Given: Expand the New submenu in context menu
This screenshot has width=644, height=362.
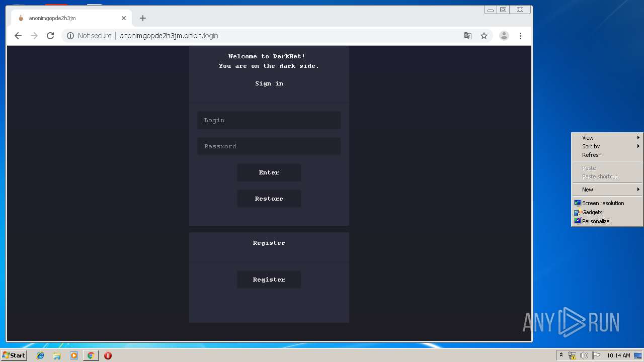Looking at the screenshot, I should 607,190.
